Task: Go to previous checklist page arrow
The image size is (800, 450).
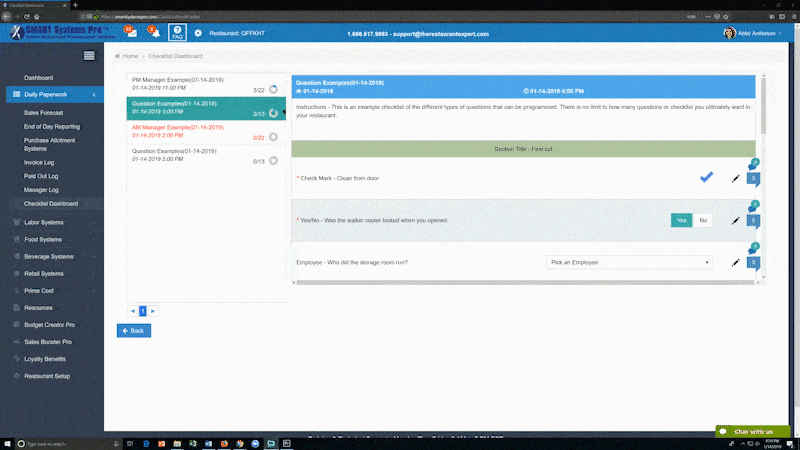Action: point(133,311)
